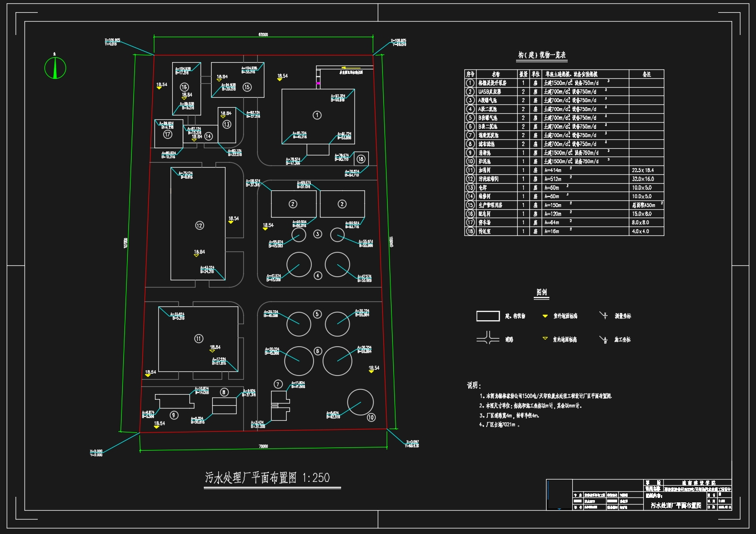
Task: Select the "A=16m" table cell
Action: tap(585, 231)
